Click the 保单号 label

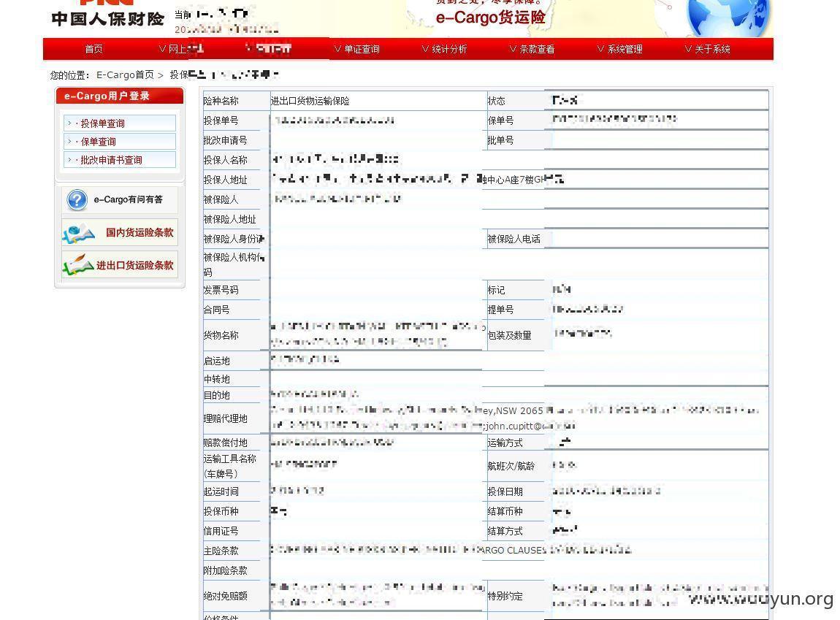tap(501, 120)
